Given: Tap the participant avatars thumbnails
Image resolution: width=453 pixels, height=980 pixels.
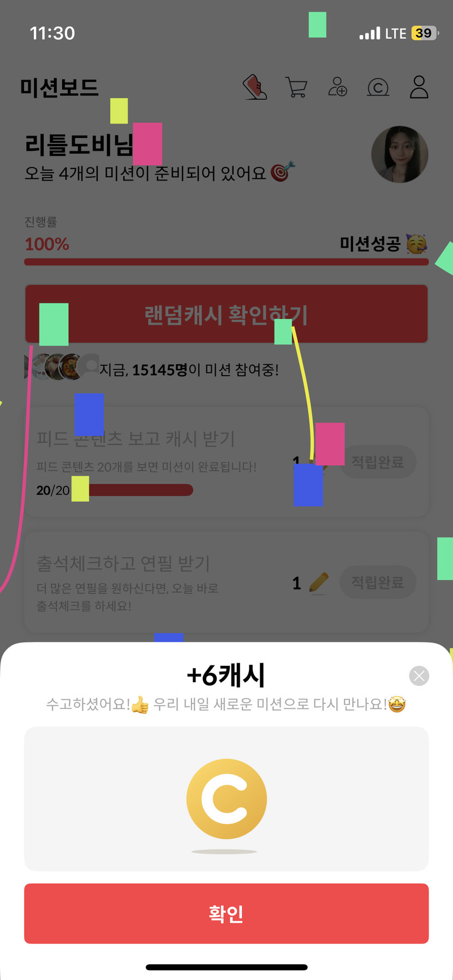Looking at the screenshot, I should coord(61,367).
